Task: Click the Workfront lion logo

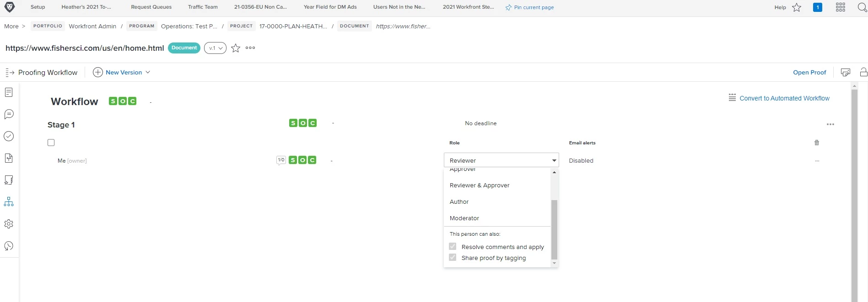Action: [9, 7]
